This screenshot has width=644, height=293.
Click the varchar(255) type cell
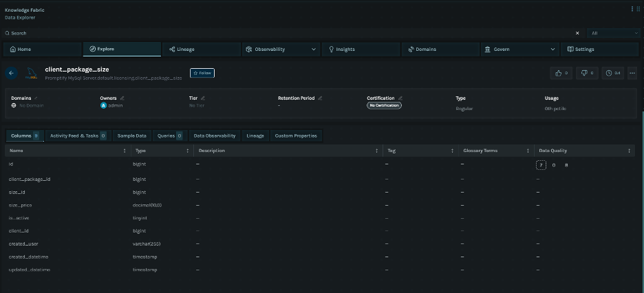click(147, 243)
